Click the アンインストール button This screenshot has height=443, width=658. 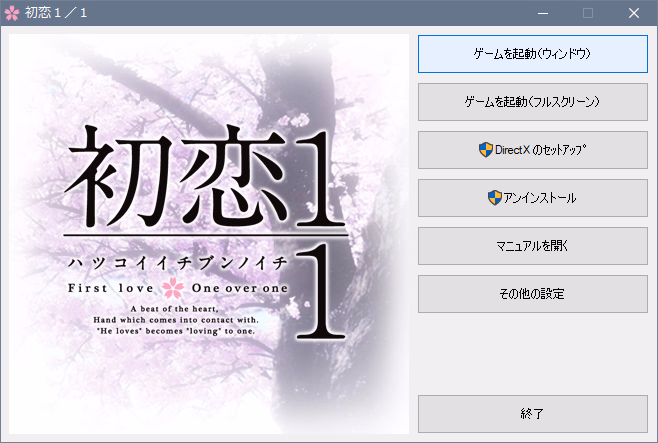(533, 198)
